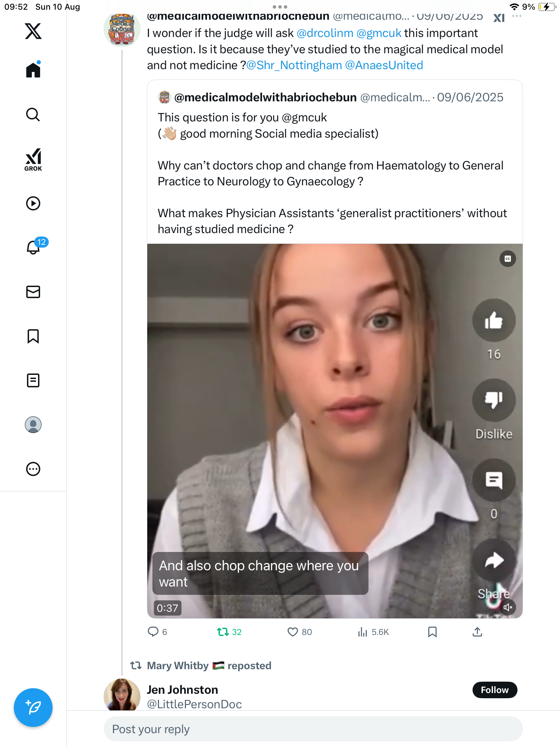
Task: Toggle closed captions on the video
Action: pos(508,259)
